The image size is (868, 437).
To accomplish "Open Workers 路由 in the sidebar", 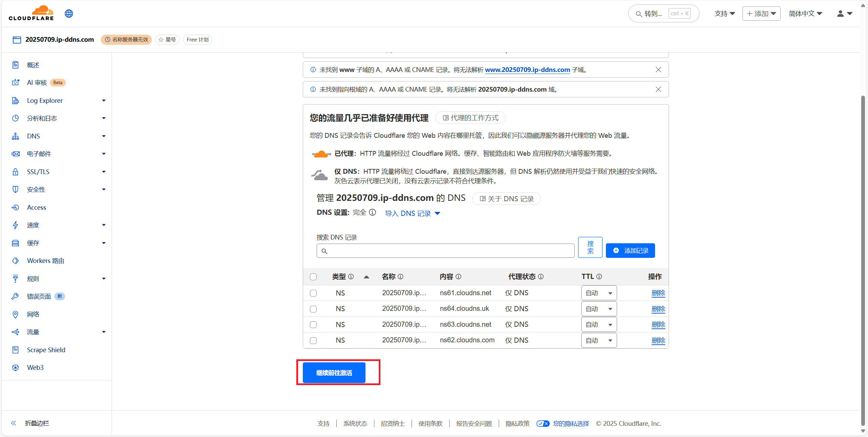I will [x=45, y=261].
